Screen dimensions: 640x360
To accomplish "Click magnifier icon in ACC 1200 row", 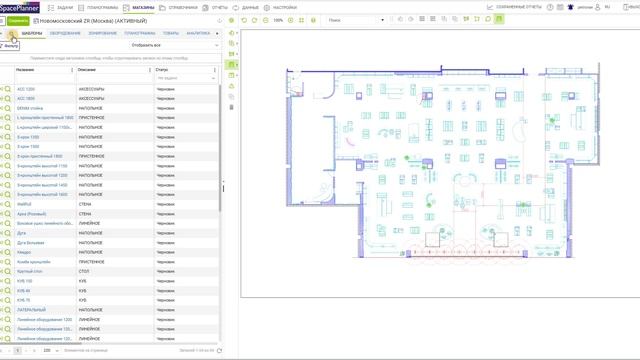I will 8,89.
